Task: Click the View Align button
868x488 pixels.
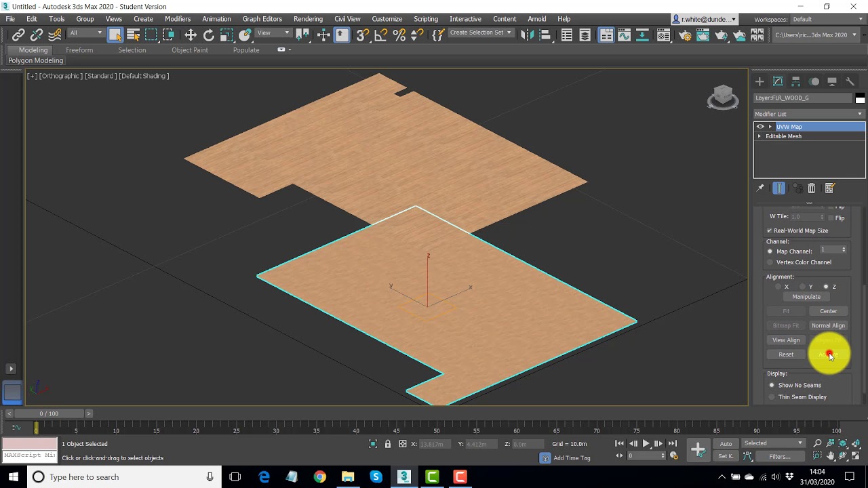Action: [x=786, y=340]
